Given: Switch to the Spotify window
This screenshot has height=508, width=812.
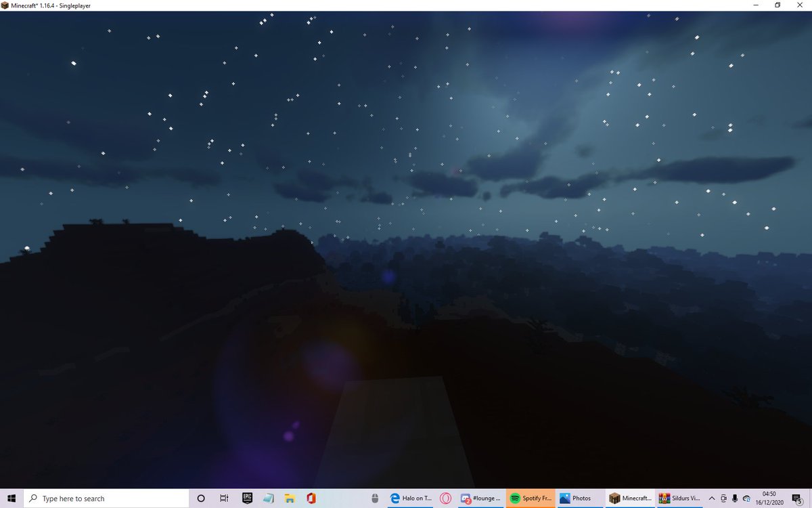Looking at the screenshot, I should point(530,499).
